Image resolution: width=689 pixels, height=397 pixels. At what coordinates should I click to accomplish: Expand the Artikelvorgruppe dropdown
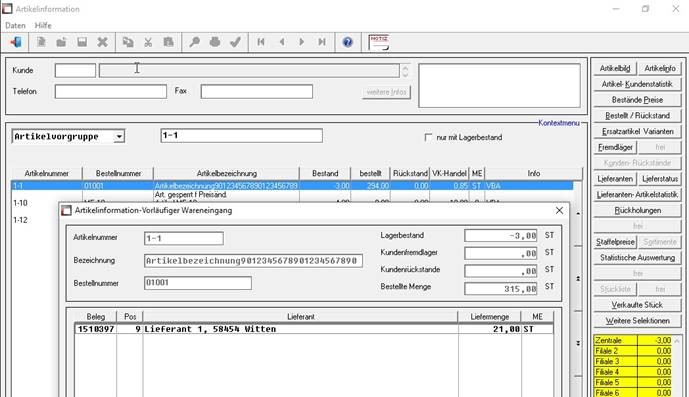pyautogui.click(x=119, y=137)
